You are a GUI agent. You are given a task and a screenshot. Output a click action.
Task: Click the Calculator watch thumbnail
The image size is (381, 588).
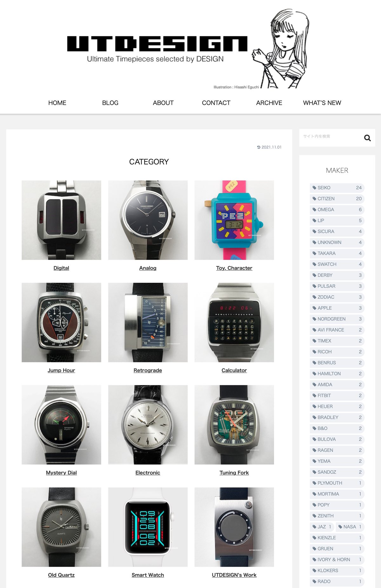(234, 322)
